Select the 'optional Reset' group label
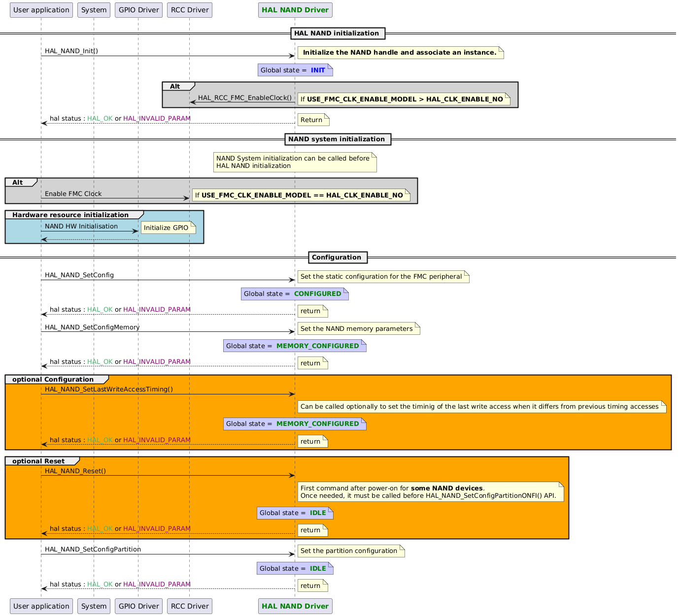The width and height of the screenshot is (679, 616). 38,461
